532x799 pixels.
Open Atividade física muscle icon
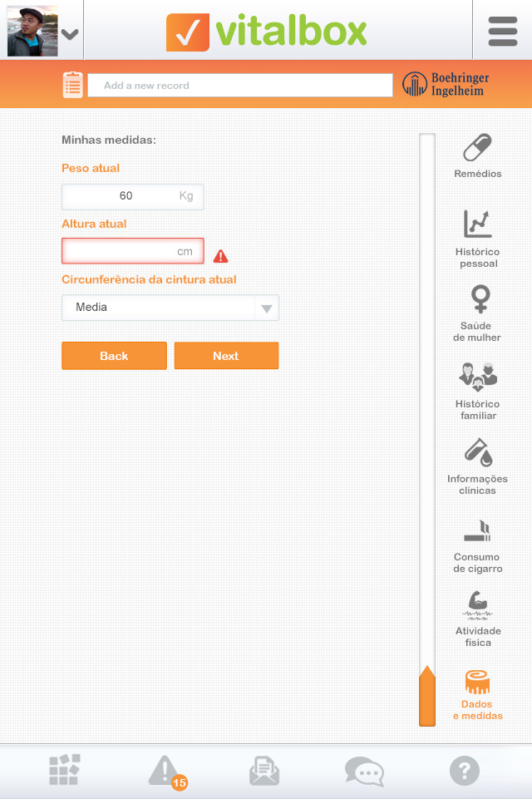coord(477,604)
